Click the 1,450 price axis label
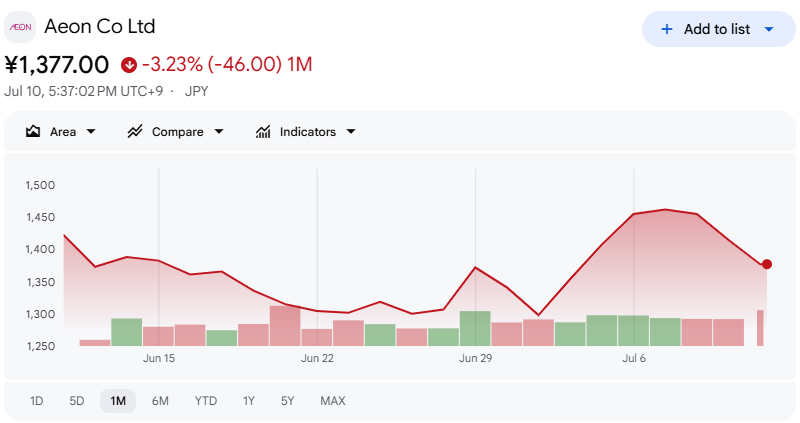The image size is (800, 423). 40,217
